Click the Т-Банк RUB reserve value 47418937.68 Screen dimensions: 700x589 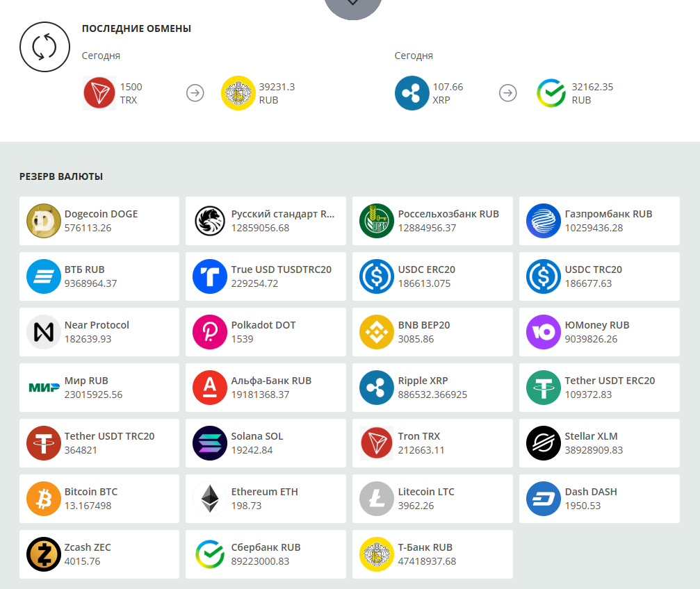428,561
